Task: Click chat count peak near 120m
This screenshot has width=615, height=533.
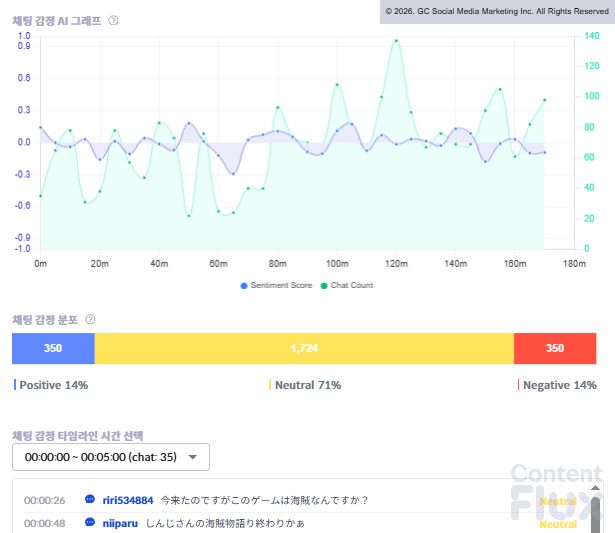Action: point(397,41)
